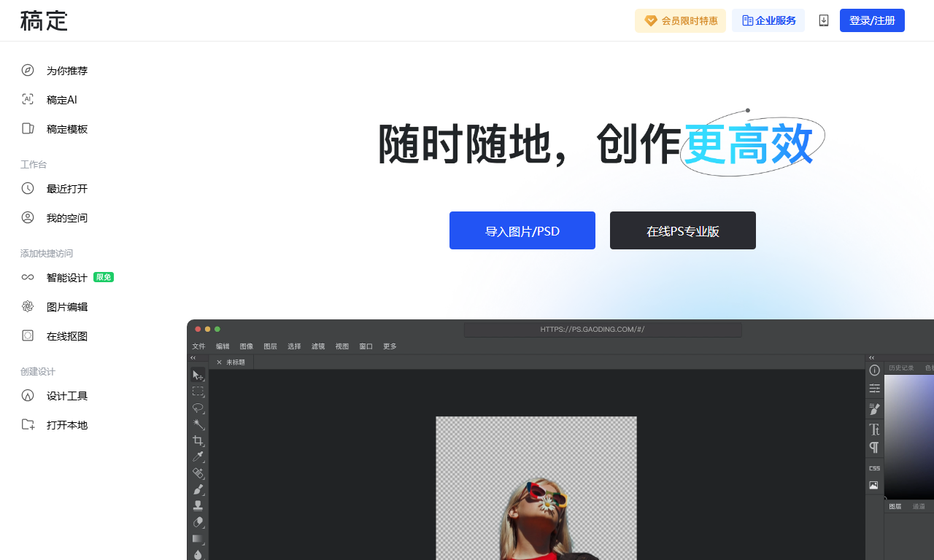The width and height of the screenshot is (934, 560).
Task: Click 会员限时特惠 member offer button
Action: 680,20
